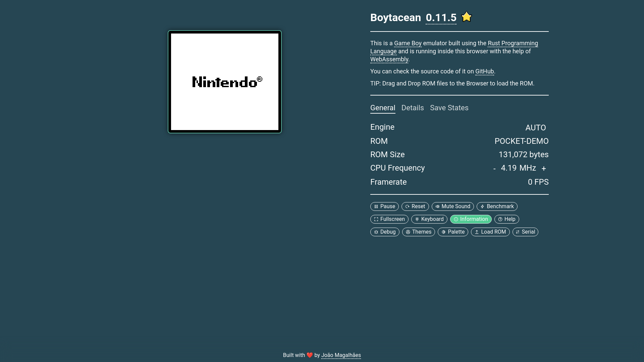Open the Engine AUTO selector
This screenshot has width=644, height=362.
[x=535, y=128]
